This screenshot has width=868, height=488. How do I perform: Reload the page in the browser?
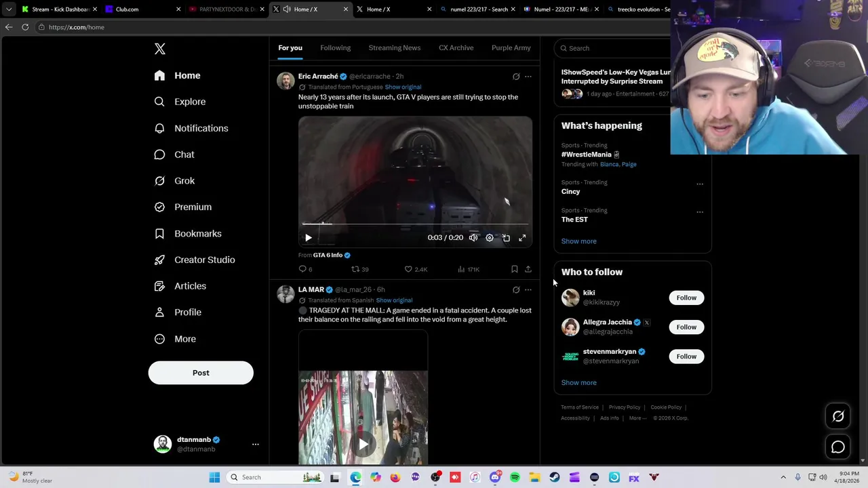[25, 27]
